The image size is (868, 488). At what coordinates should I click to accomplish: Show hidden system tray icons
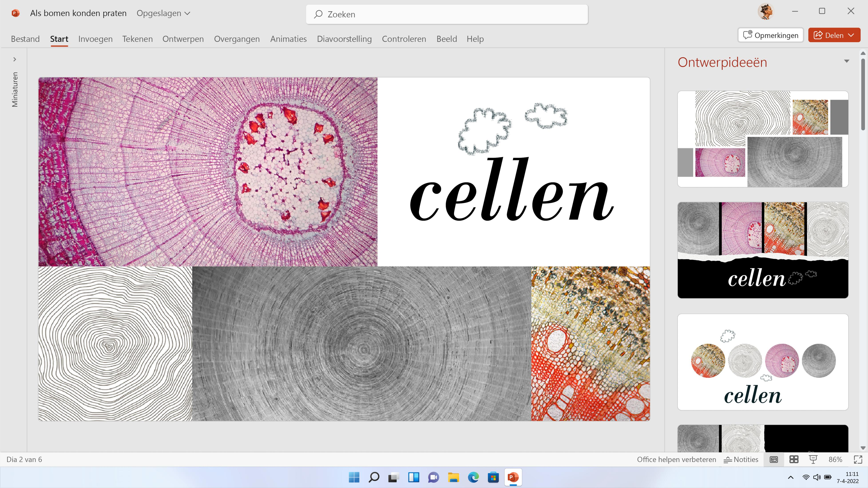pyautogui.click(x=791, y=477)
